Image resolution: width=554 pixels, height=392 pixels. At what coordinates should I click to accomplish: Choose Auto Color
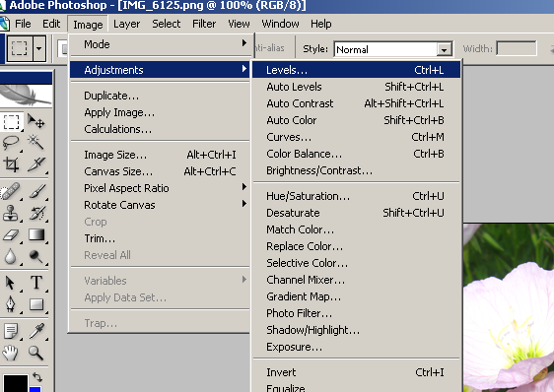pos(356,120)
